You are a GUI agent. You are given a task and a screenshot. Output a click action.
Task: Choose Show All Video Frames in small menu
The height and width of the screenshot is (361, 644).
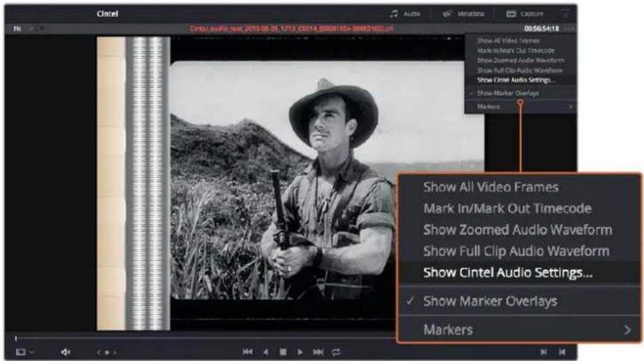508,41
